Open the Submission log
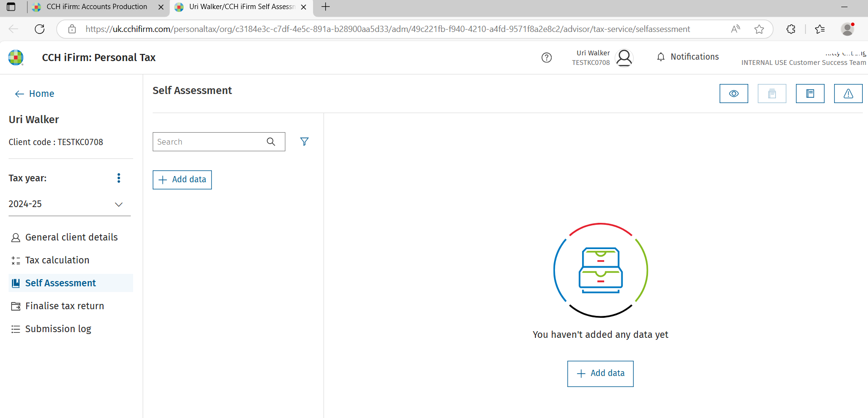868x418 pixels. 71,329
